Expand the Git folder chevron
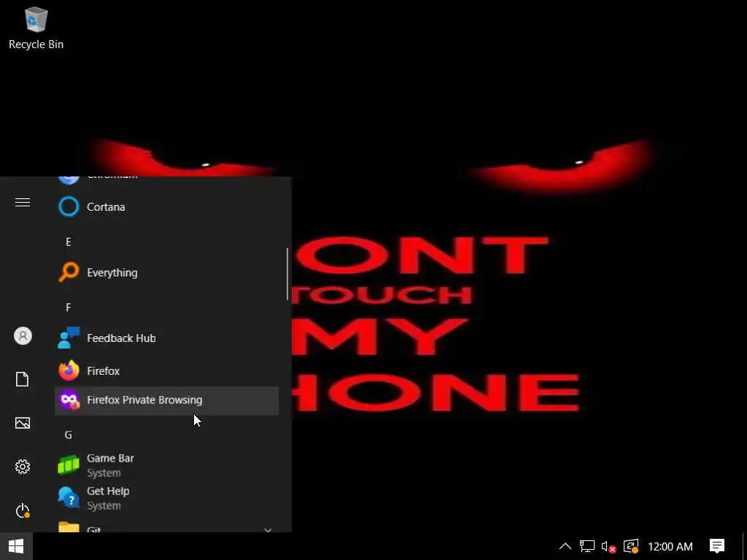Image resolution: width=747 pixels, height=560 pixels. pyautogui.click(x=268, y=529)
